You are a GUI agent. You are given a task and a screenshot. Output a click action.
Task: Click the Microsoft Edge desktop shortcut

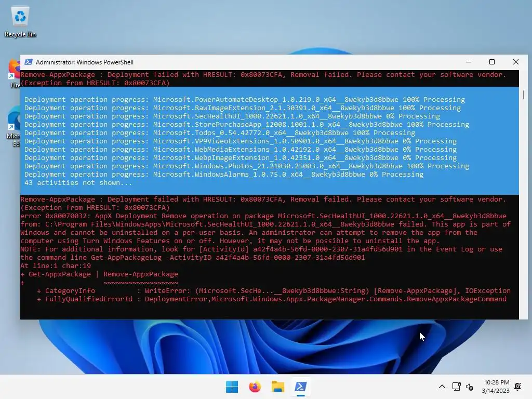[14, 126]
